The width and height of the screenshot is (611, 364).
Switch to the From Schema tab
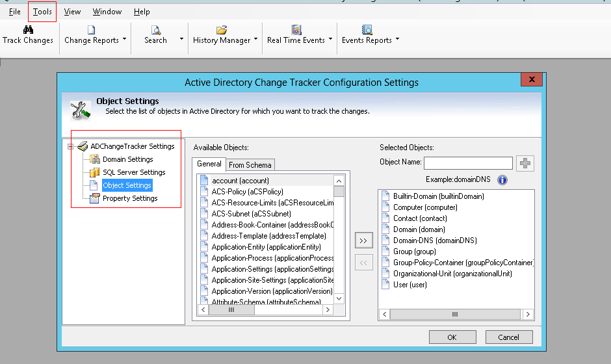[250, 165]
